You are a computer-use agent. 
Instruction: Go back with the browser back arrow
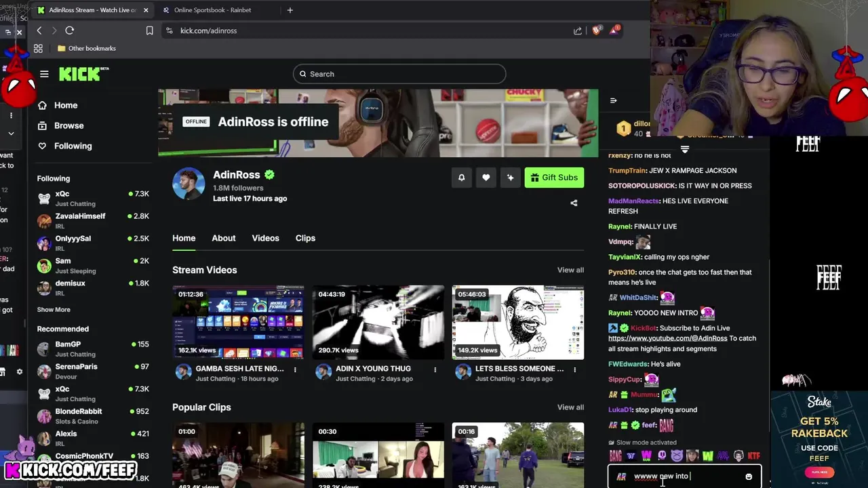(39, 30)
